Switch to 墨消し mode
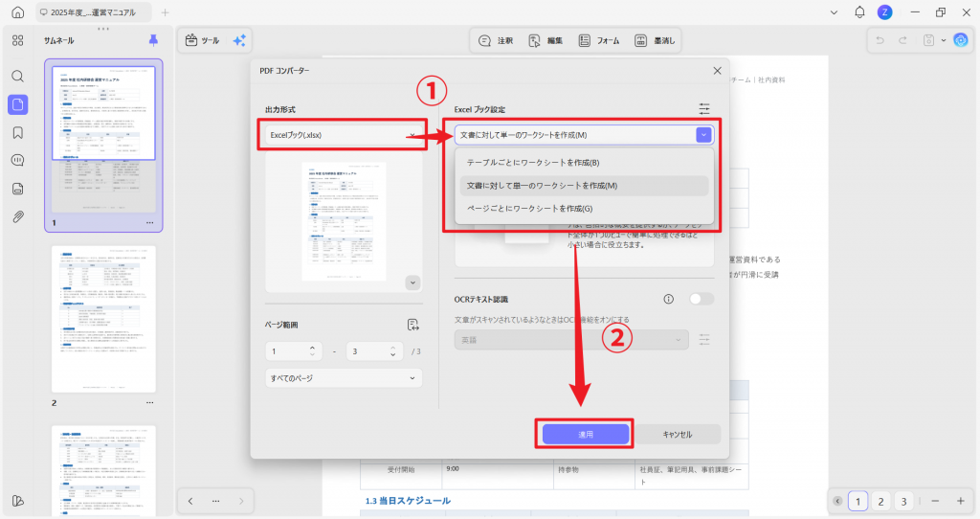The image size is (980, 519). pos(655,40)
